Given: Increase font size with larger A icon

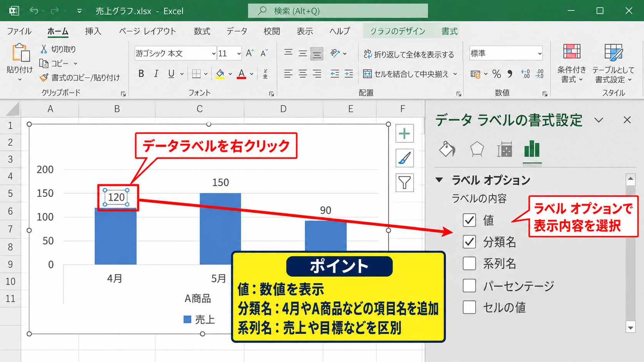Looking at the screenshot, I should (x=250, y=53).
